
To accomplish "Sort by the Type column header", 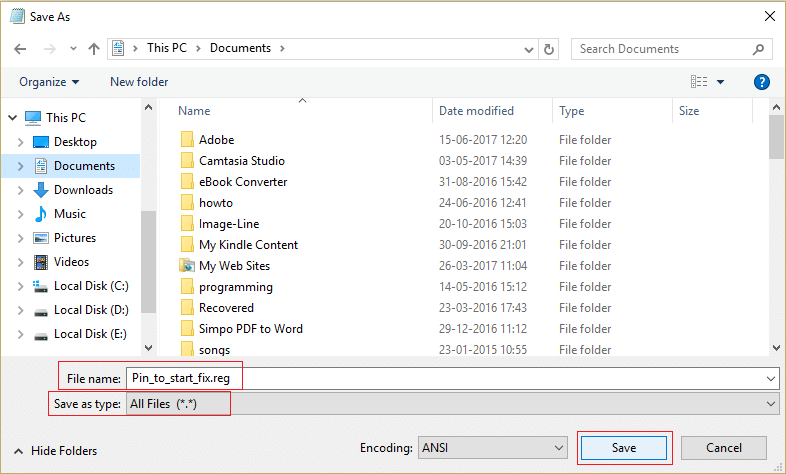I will 571,111.
